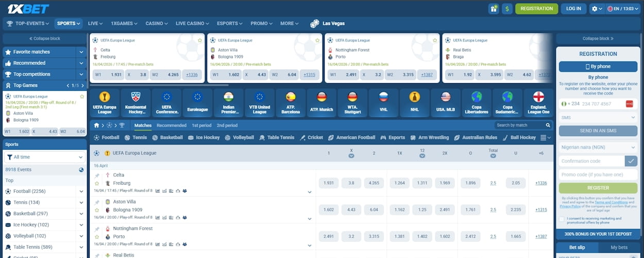Click the green REGISTER button
The image size is (644, 258).
click(x=598, y=188)
